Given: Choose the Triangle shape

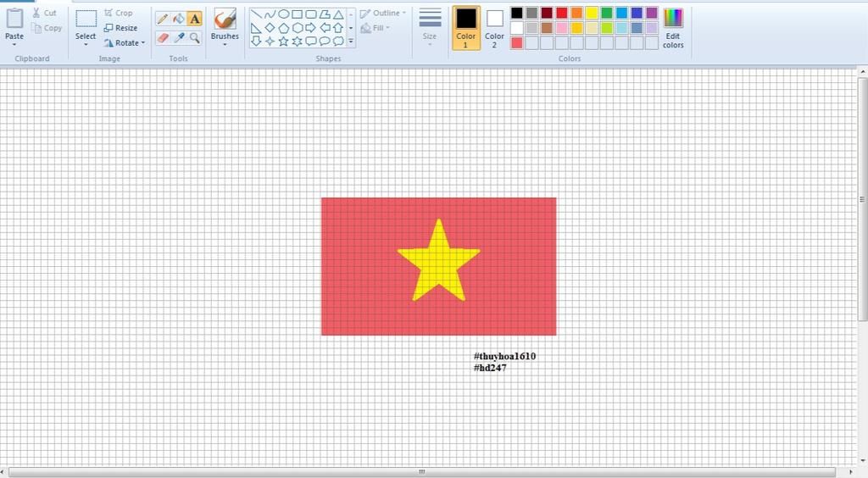Looking at the screenshot, I should (x=337, y=14).
